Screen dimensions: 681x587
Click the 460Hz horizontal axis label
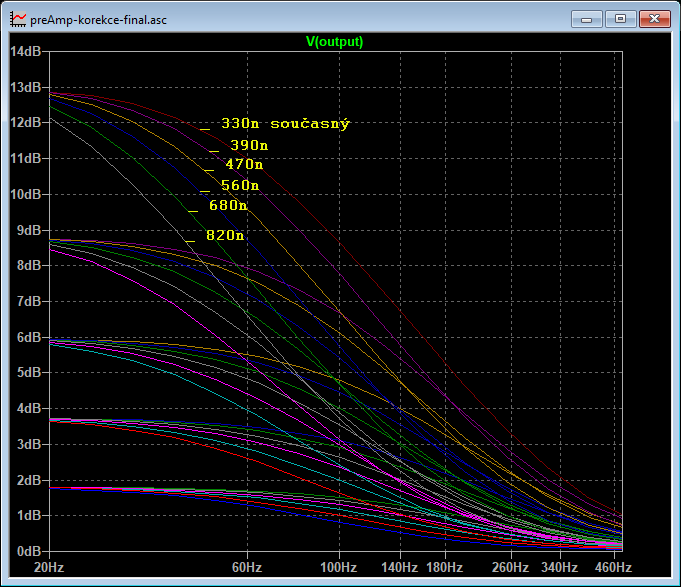tap(614, 567)
